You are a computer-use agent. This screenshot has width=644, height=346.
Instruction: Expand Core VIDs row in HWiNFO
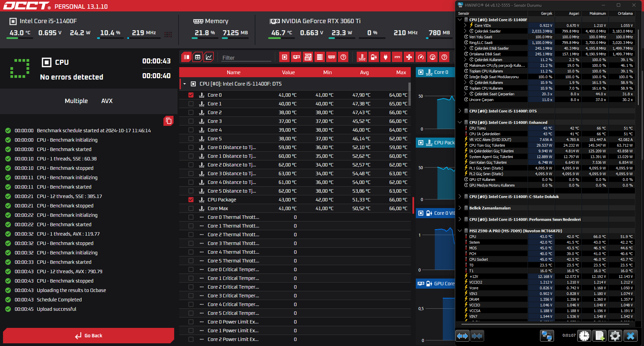tap(465, 26)
